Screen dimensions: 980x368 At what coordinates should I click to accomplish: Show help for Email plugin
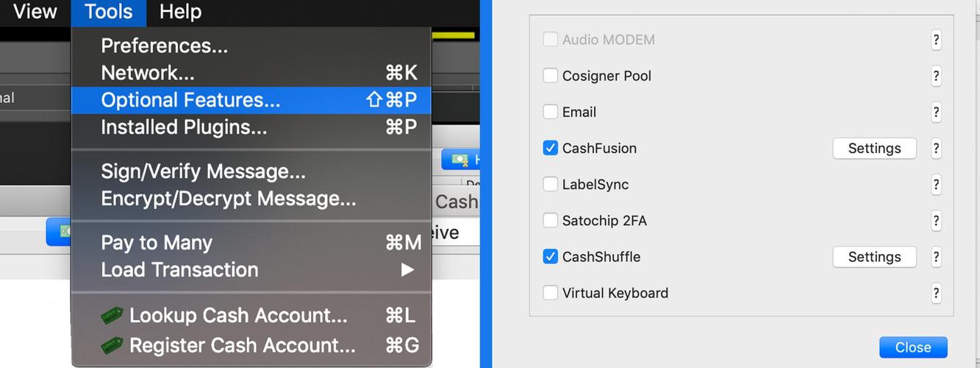coord(936,112)
